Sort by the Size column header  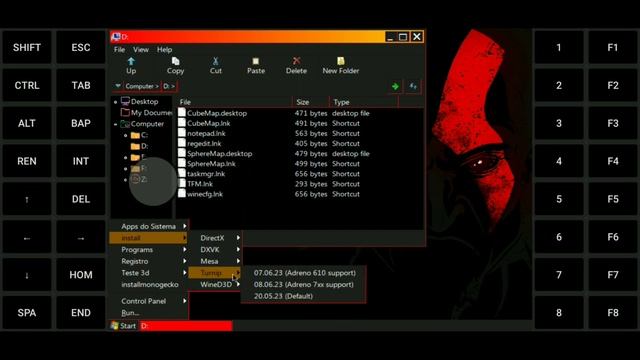pyautogui.click(x=311, y=102)
